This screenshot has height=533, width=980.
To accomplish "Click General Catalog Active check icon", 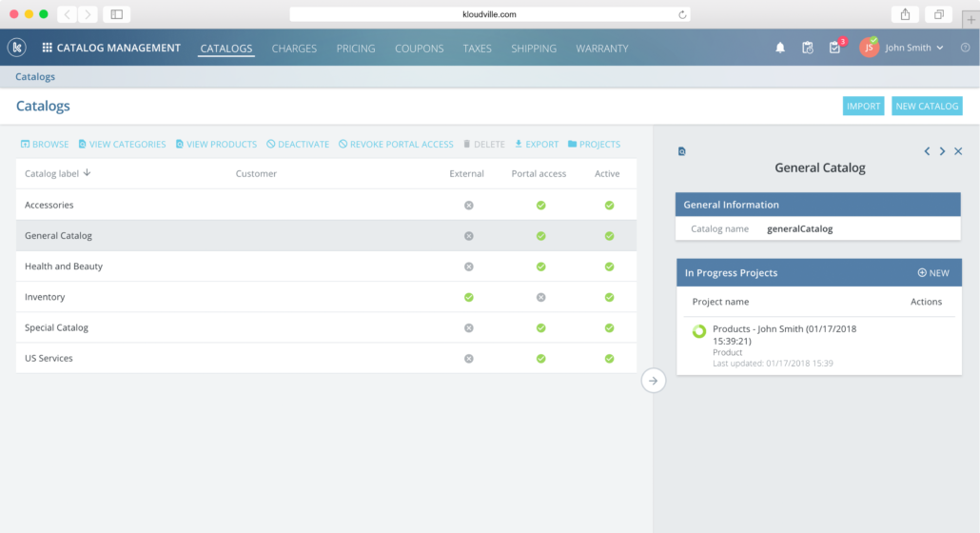I will click(609, 236).
